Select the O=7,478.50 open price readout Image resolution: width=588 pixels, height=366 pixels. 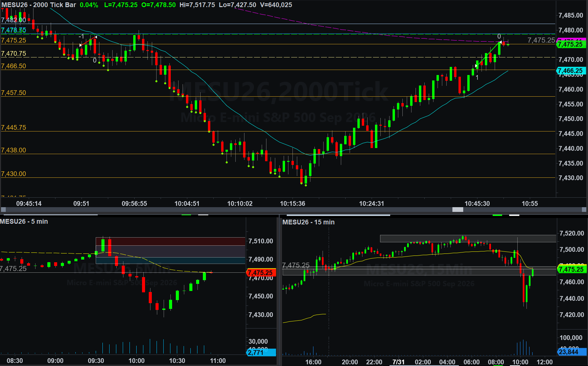click(x=159, y=5)
